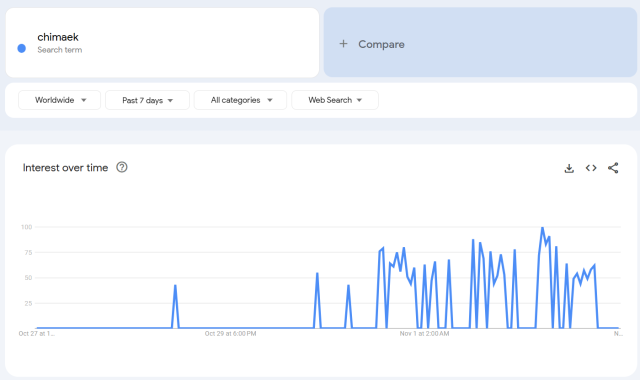Add a comparison term via Compare

[x=480, y=42]
